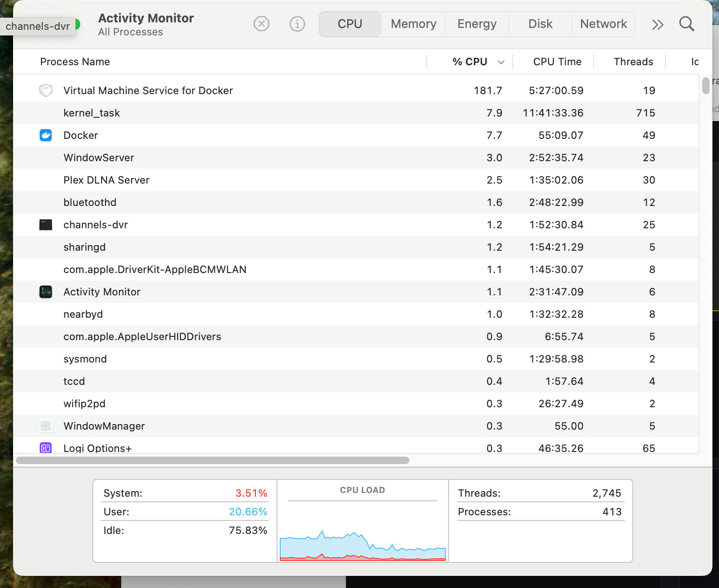
Task: Switch to the Disk tab
Action: [x=540, y=24]
